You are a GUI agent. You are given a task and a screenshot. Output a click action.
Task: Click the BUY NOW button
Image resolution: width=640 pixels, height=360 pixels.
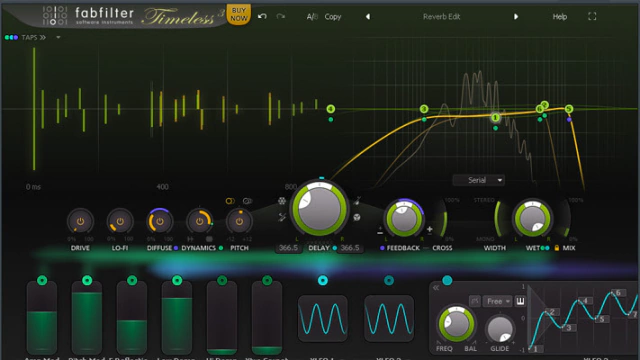click(239, 14)
